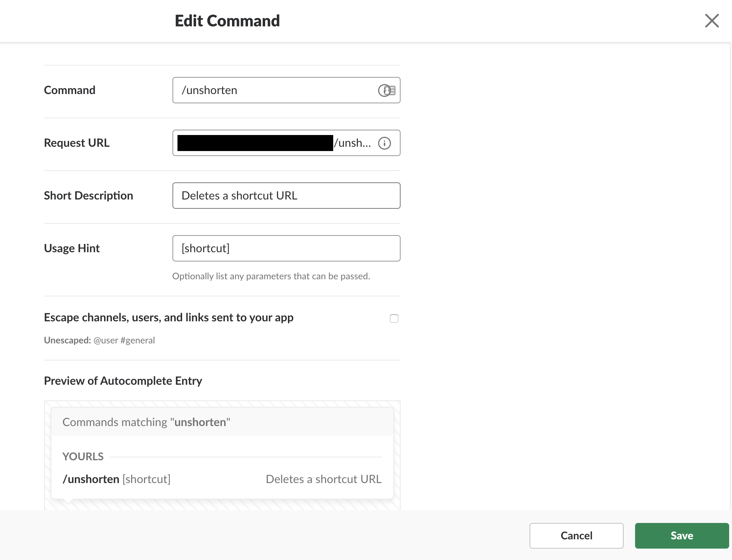The height and width of the screenshot is (560, 732).
Task: Close the Edit Command dialog
Action: coord(712,21)
